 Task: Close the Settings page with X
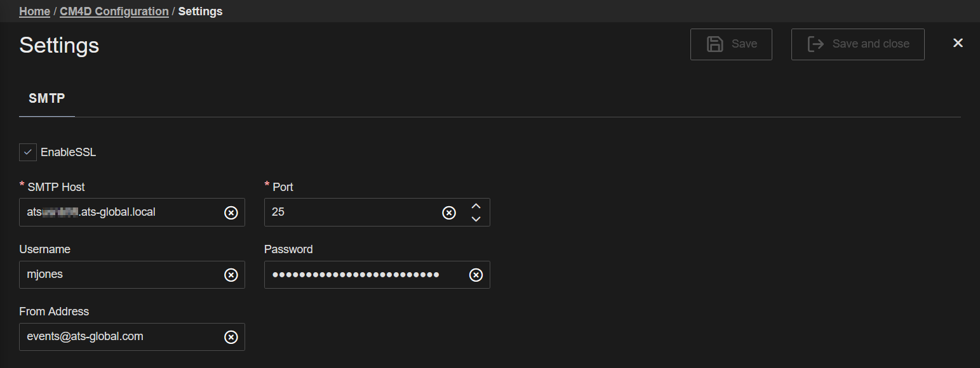point(958,43)
